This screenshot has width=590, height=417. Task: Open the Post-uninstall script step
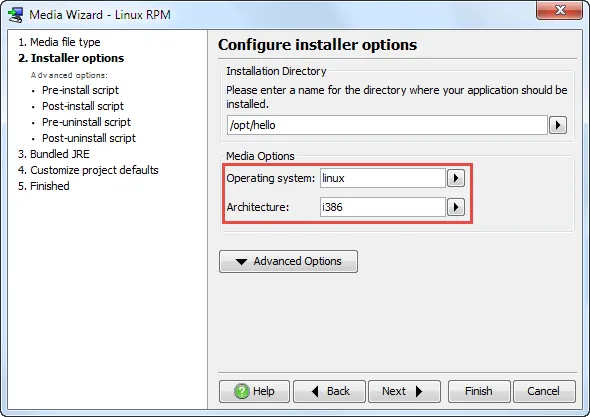[89, 138]
